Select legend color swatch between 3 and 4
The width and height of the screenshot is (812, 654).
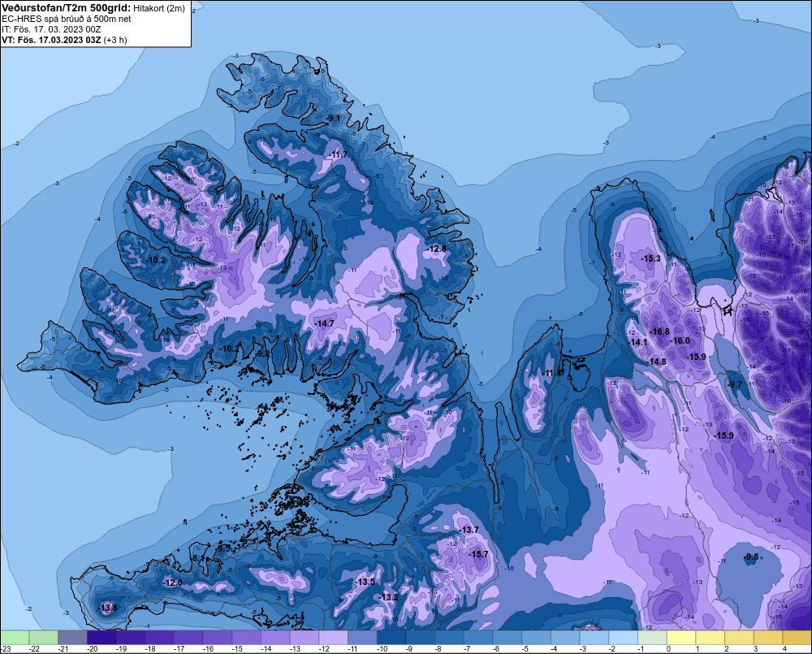click(768, 637)
